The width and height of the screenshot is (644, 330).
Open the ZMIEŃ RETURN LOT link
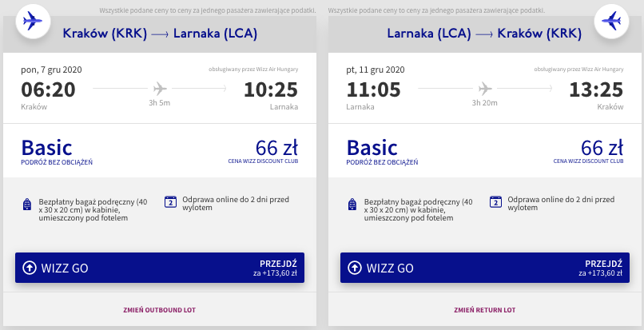point(485,310)
